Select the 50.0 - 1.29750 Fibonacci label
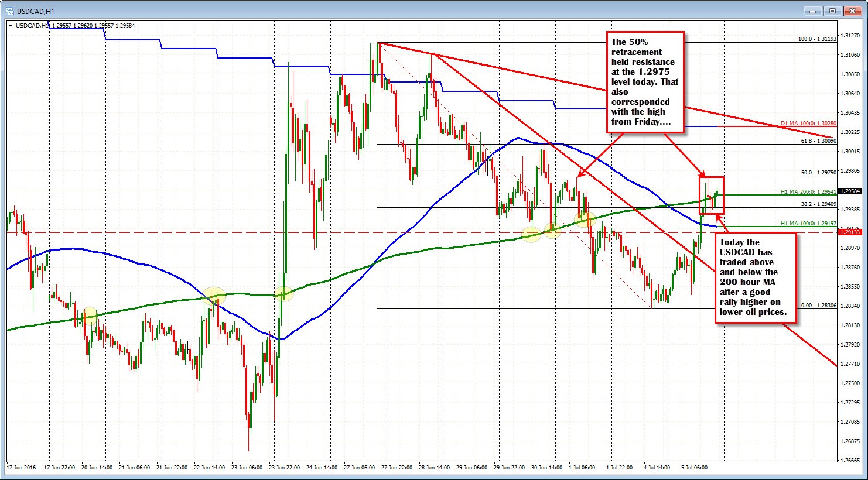This screenshot has height=480, width=868. (x=818, y=173)
